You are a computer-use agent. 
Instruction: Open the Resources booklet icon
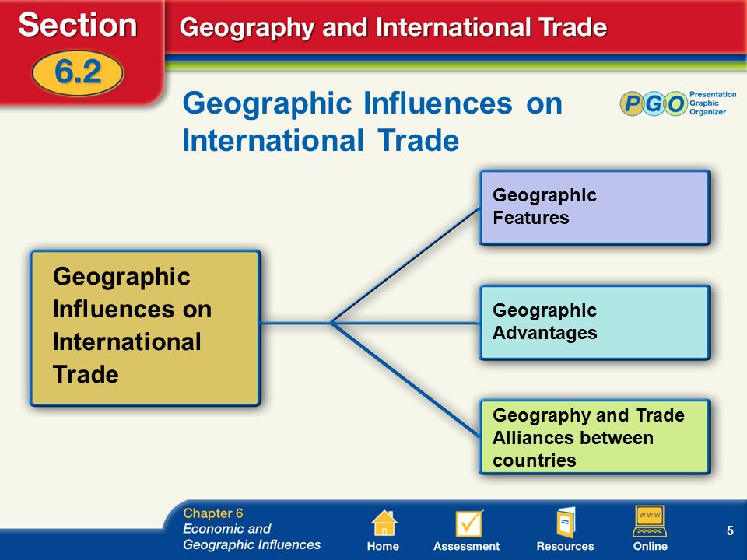pos(566,523)
